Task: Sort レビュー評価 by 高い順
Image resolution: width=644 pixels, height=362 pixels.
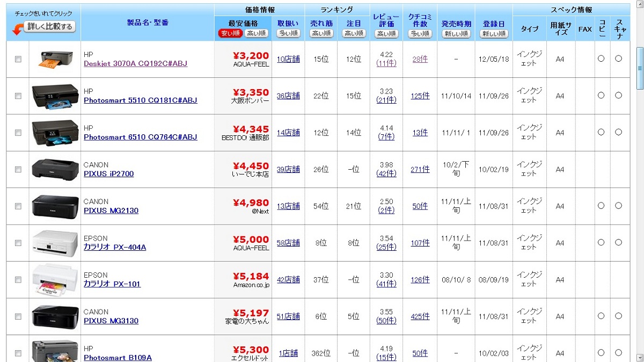Action: pos(386,34)
